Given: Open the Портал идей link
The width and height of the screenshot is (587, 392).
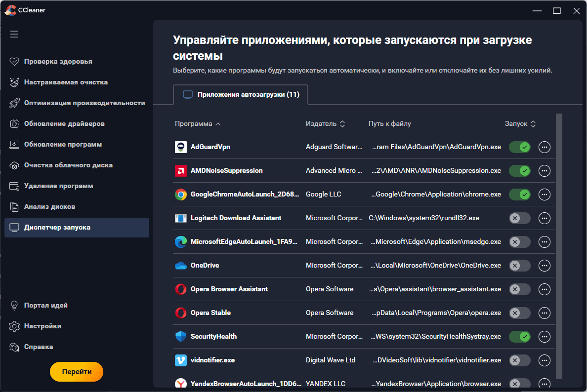Looking at the screenshot, I should click(x=45, y=306).
